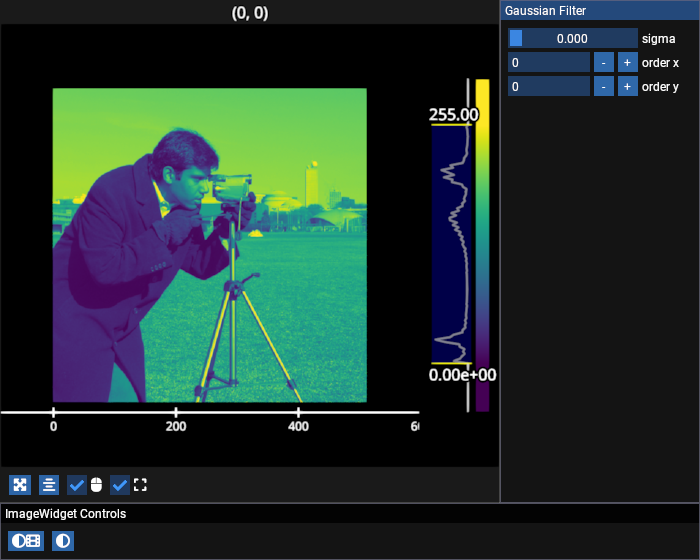Click the histogram curve region
This screenshot has height=560, width=700.
451,244
